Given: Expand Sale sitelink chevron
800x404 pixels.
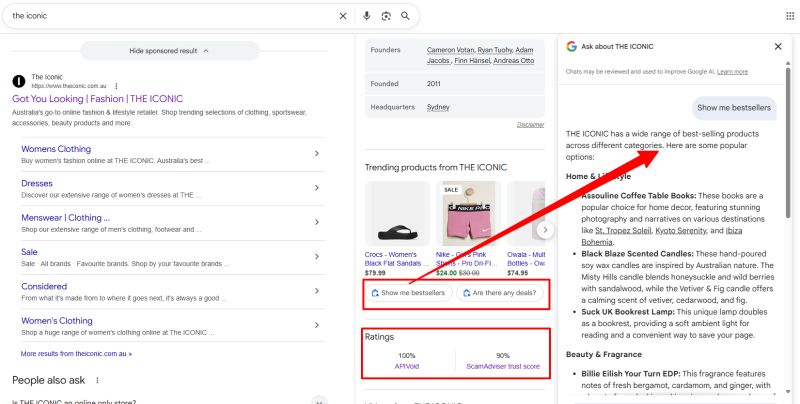Looking at the screenshot, I should 316,257.
